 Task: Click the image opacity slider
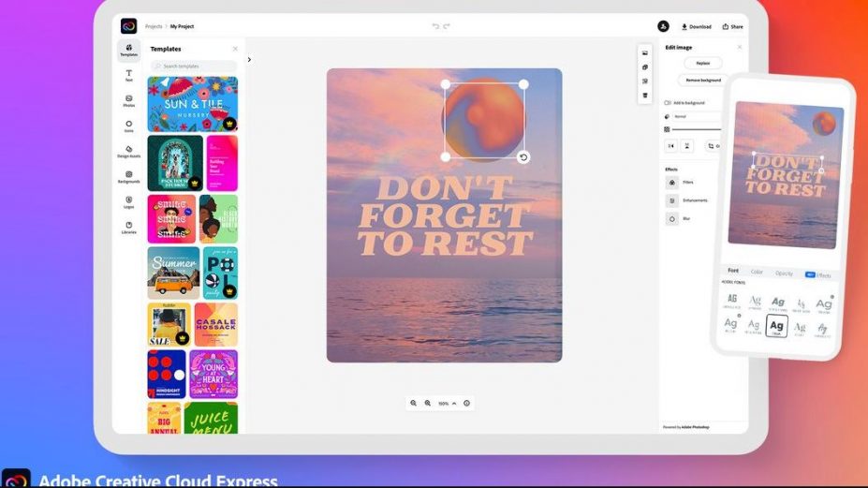tap(696, 129)
